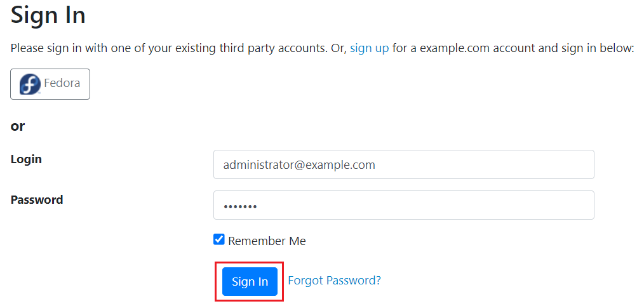Screen dimensions: 644x306
Task: Click the Login field label
Action: [x=26, y=159]
